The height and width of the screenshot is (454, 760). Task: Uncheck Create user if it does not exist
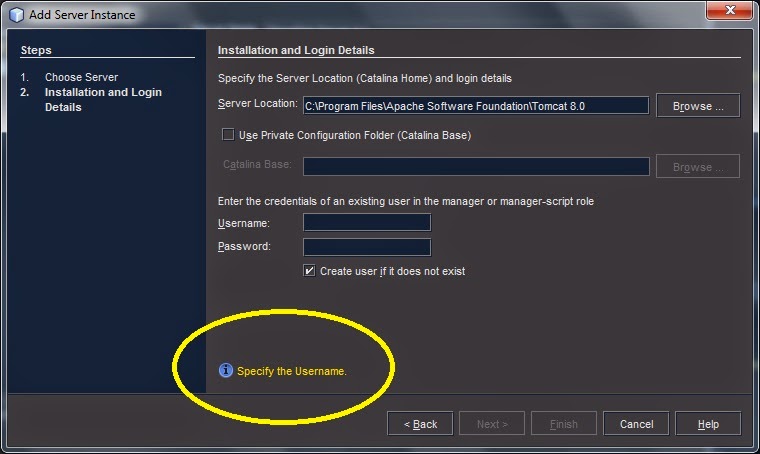tap(309, 270)
